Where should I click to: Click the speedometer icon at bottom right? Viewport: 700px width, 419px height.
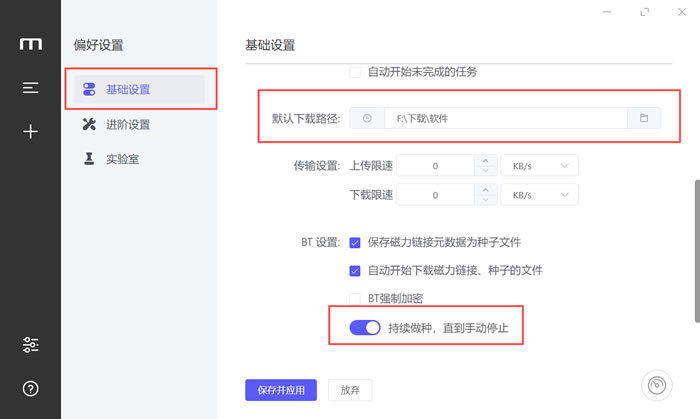(656, 386)
